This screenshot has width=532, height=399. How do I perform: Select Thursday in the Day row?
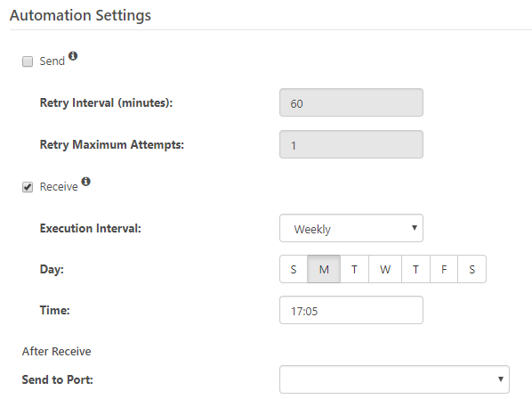415,269
